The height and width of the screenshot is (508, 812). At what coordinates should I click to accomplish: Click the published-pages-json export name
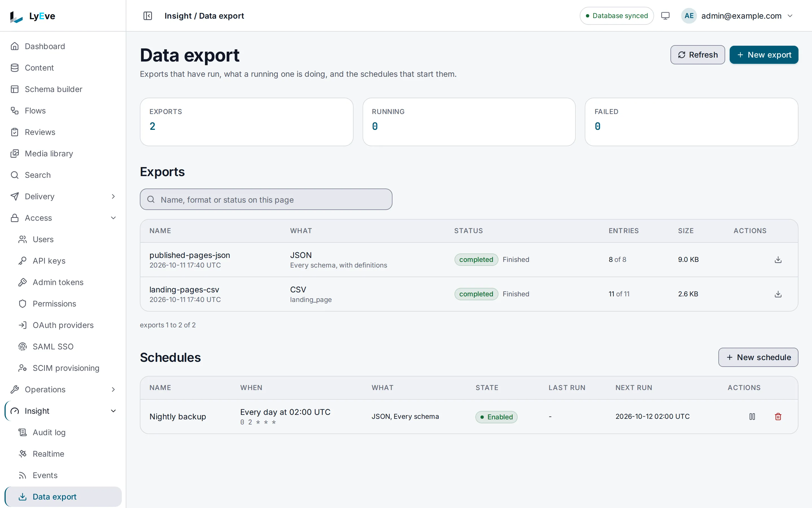[x=189, y=255]
